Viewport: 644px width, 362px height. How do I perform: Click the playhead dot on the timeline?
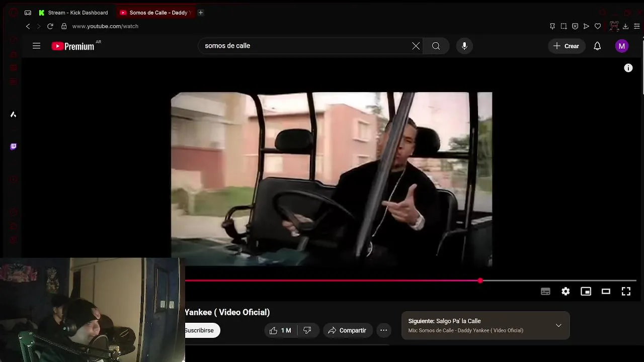coord(480,281)
